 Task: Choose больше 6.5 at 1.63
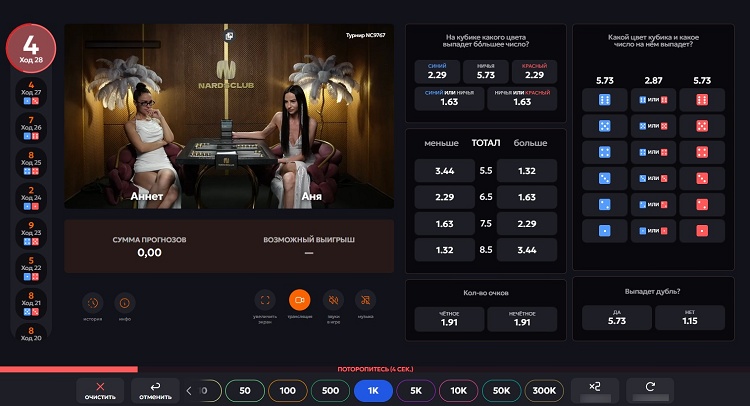click(527, 197)
